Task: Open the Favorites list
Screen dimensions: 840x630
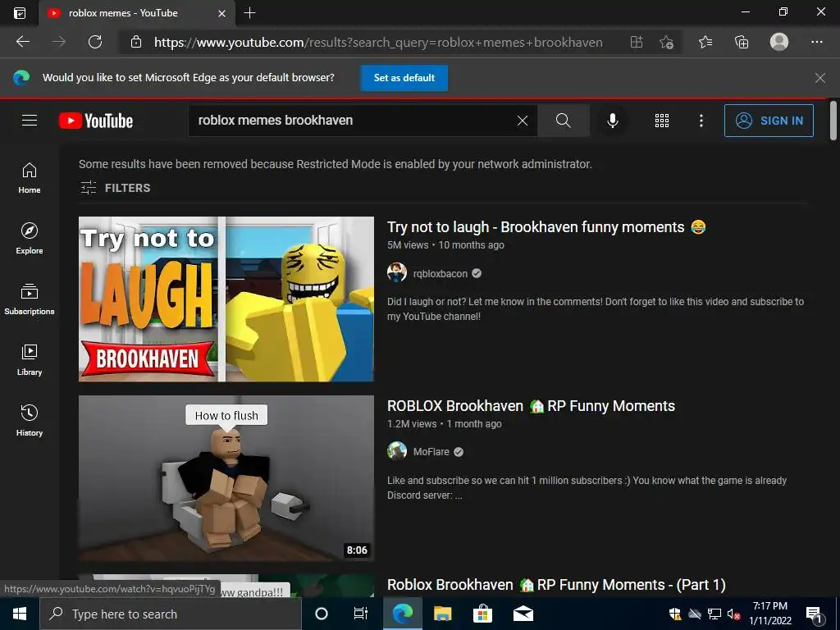Action: [705, 42]
